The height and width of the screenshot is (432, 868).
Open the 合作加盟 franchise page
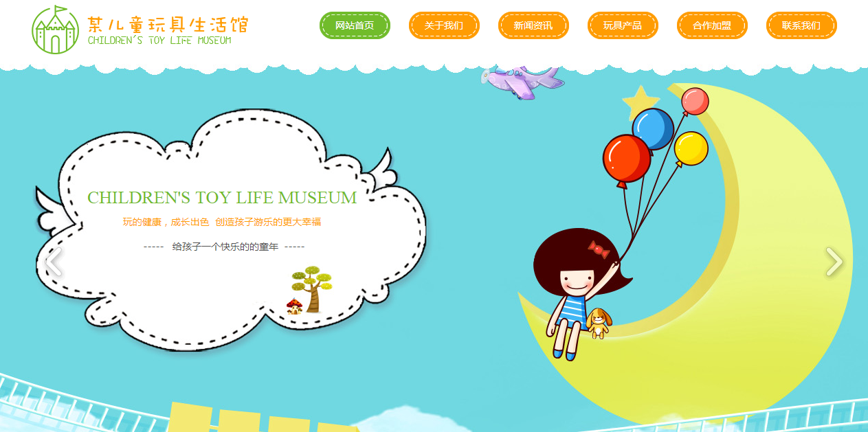[712, 26]
